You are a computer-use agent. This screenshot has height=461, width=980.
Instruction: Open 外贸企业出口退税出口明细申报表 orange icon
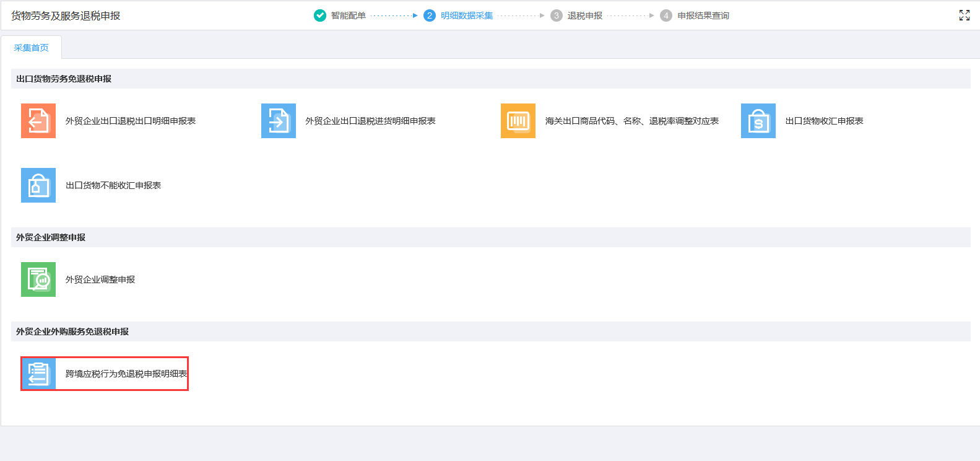[x=38, y=121]
